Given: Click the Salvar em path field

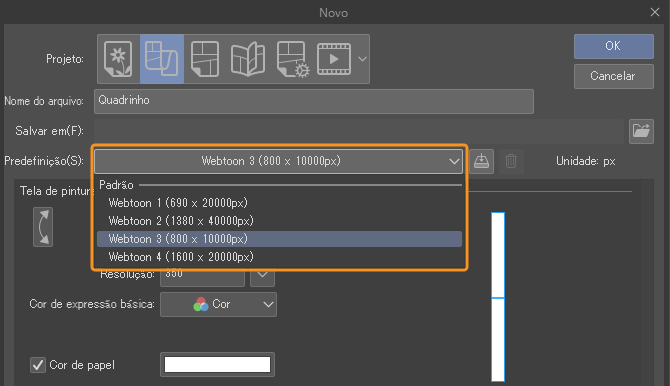Looking at the screenshot, I should [x=359, y=131].
